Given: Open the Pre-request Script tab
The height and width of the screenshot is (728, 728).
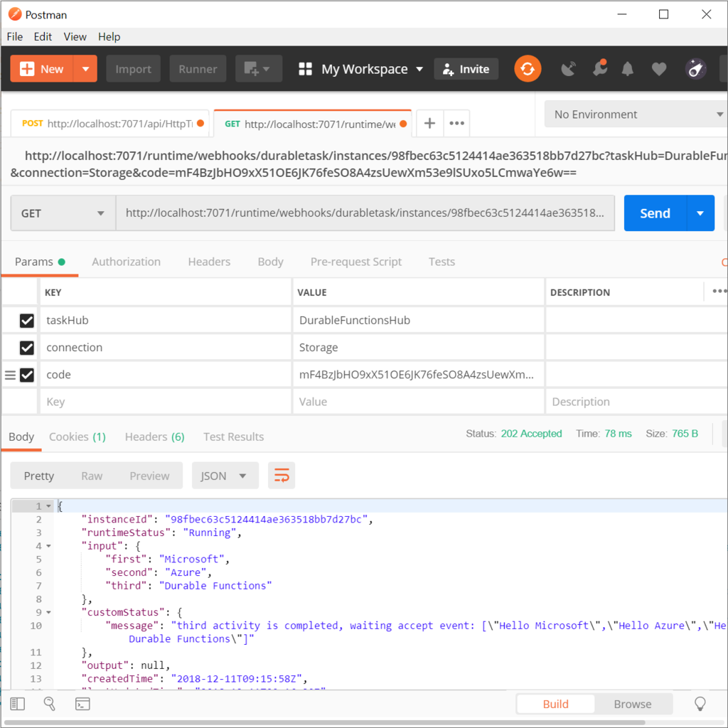Looking at the screenshot, I should coord(356,262).
